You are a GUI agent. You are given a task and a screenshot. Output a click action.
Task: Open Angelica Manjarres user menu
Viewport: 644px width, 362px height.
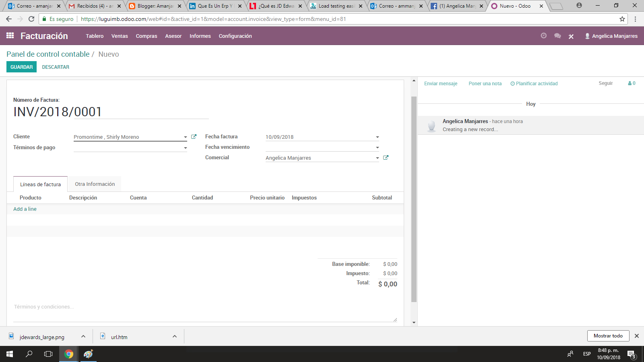click(611, 36)
